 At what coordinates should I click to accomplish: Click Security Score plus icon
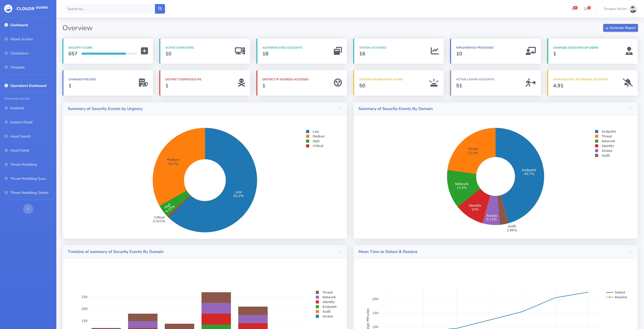(x=144, y=51)
